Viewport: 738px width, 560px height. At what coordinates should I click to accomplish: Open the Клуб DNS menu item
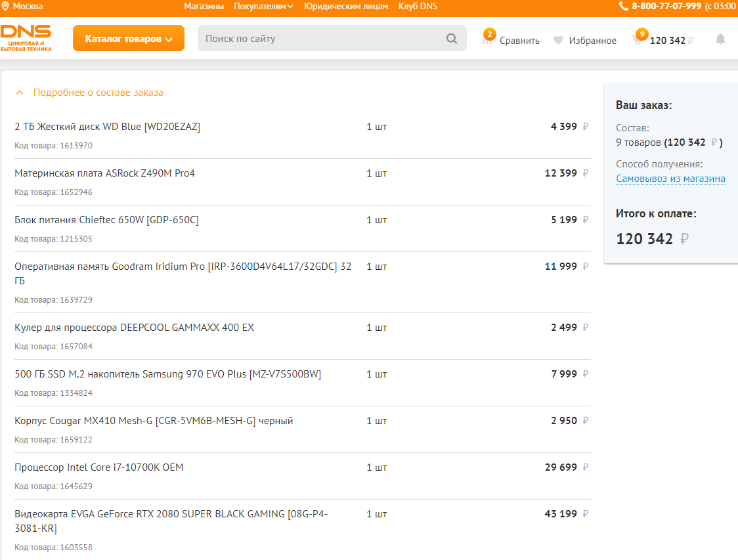(x=418, y=6)
